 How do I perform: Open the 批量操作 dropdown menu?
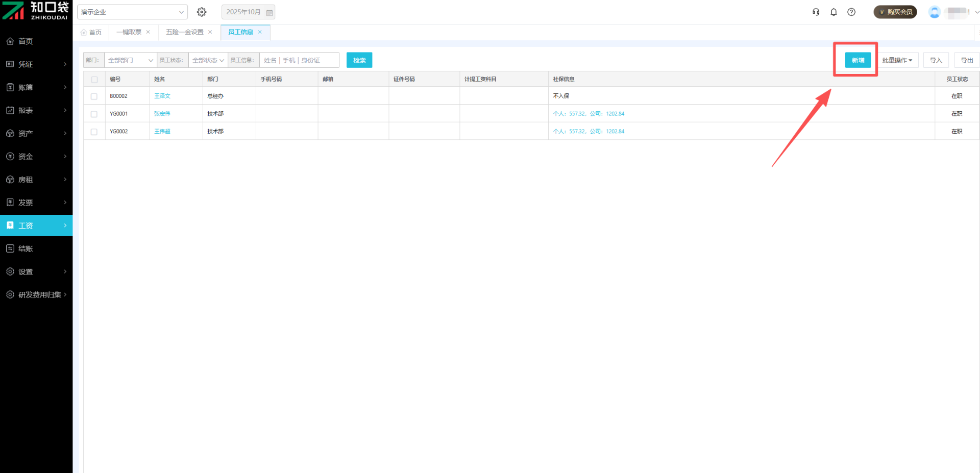pyautogui.click(x=897, y=60)
